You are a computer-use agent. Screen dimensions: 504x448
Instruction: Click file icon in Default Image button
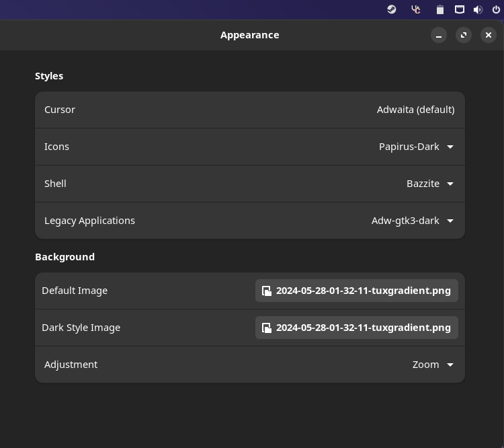click(267, 291)
